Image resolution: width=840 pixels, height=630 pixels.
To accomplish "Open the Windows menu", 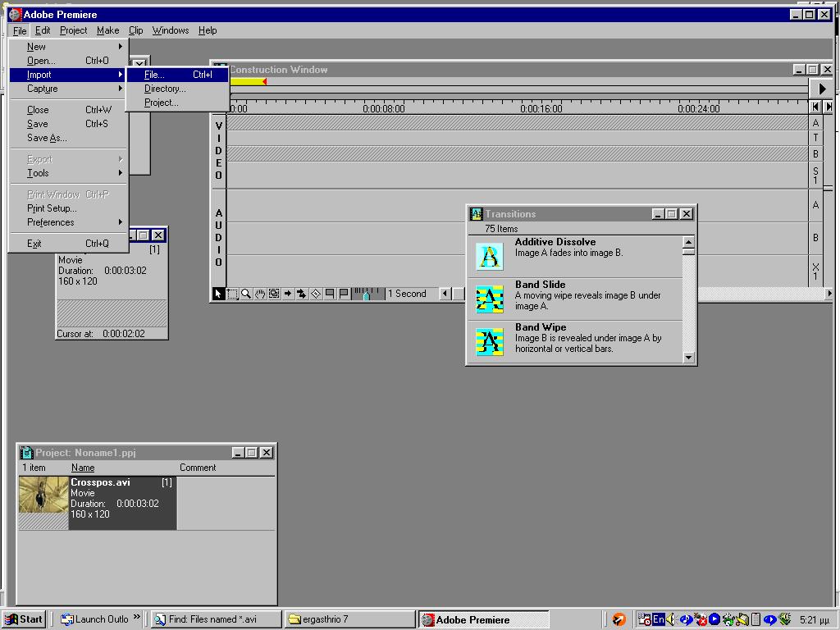I will [x=171, y=30].
